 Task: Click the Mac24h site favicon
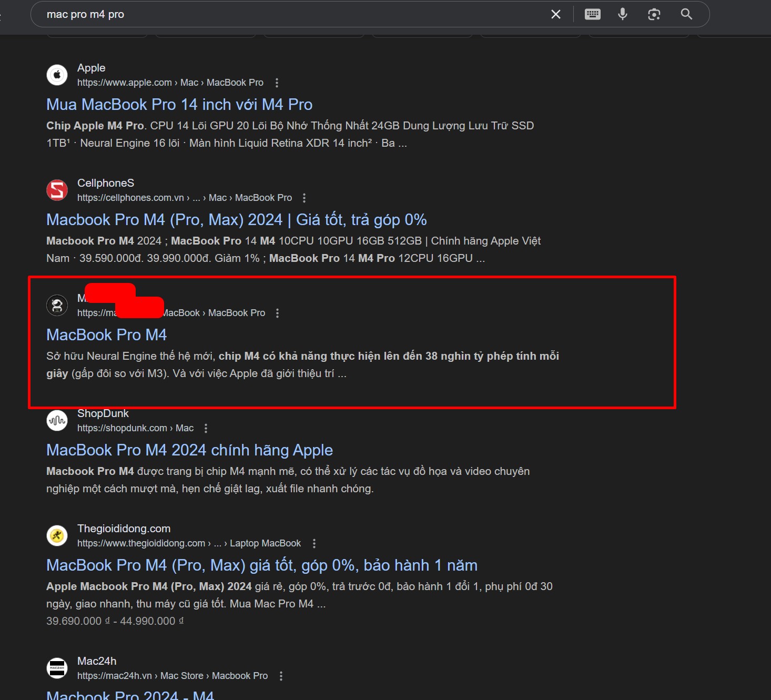pyautogui.click(x=57, y=668)
